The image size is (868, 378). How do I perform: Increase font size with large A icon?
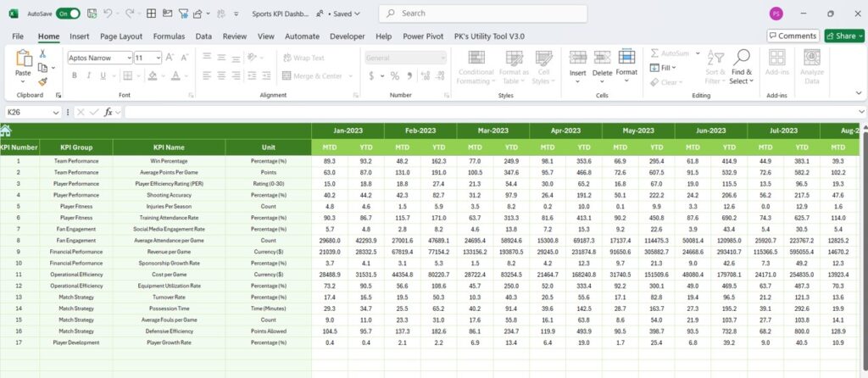point(170,58)
